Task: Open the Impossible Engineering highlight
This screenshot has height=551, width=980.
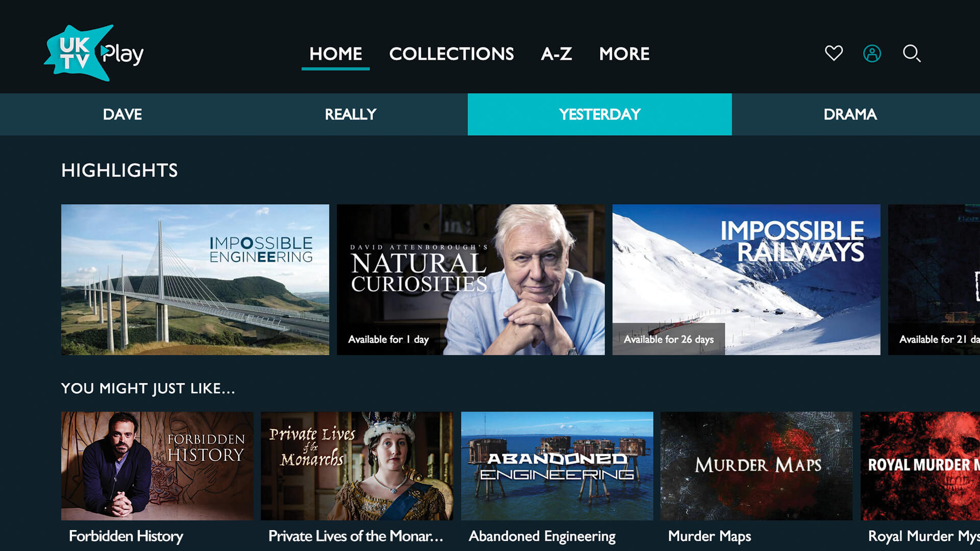Action: [195, 280]
